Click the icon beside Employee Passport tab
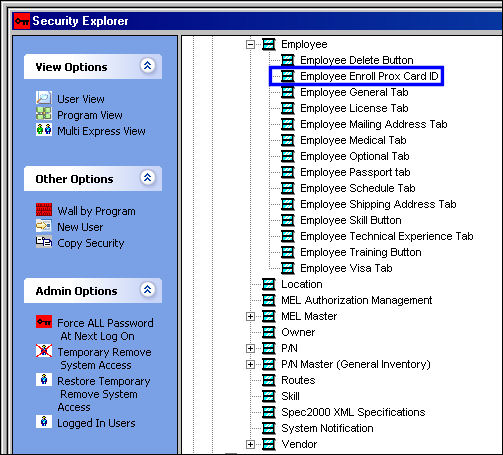503x455 pixels. (x=288, y=172)
